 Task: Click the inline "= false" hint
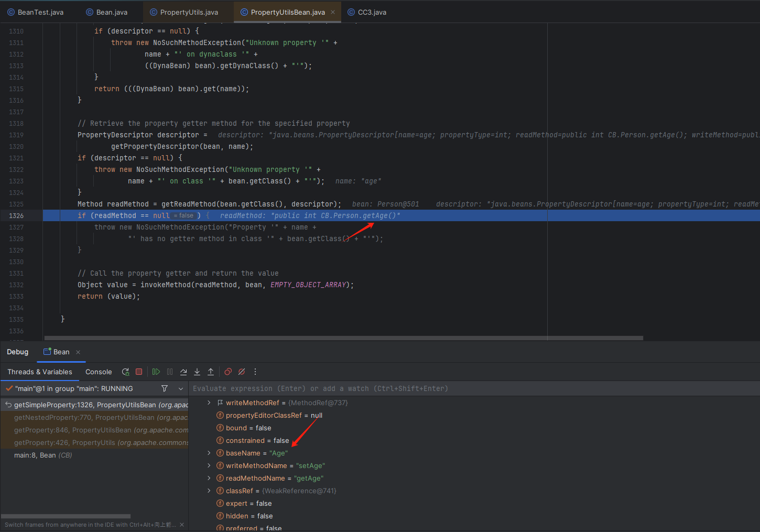point(184,215)
